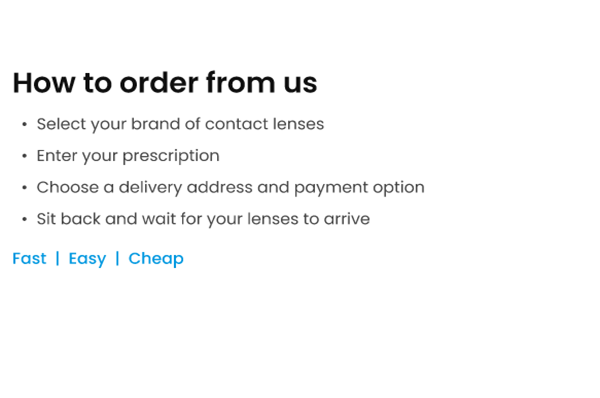Click the blue "Easy" text
The height and width of the screenshot is (398, 600).
87,259
